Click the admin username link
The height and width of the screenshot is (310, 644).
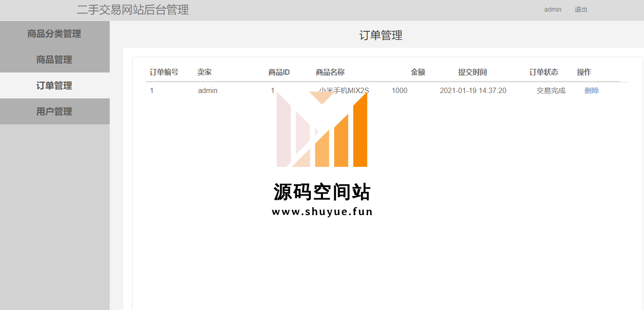[x=553, y=9]
